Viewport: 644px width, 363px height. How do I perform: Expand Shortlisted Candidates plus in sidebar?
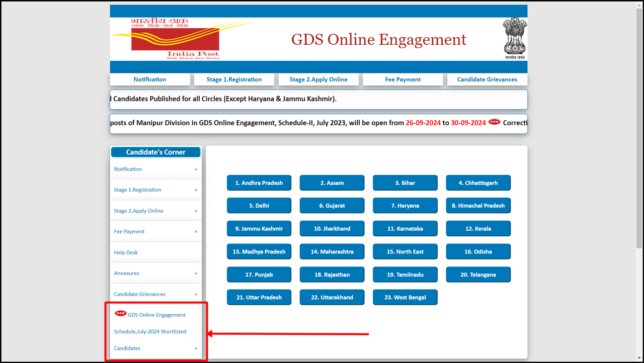tap(196, 348)
